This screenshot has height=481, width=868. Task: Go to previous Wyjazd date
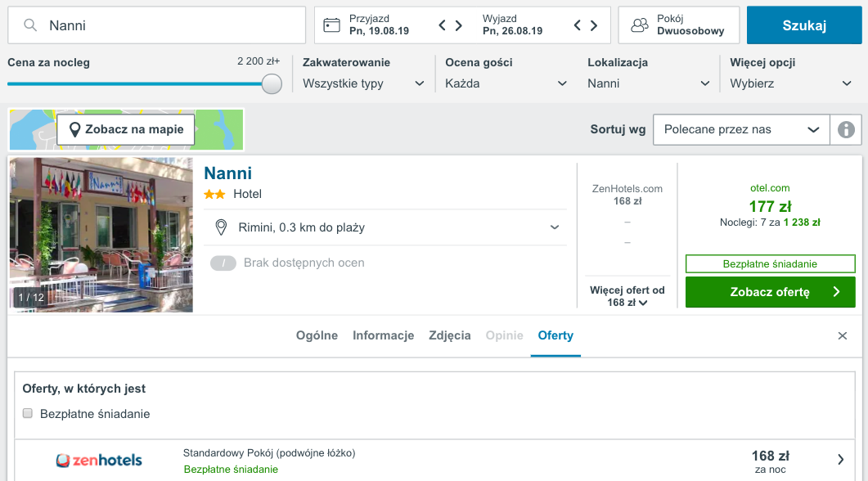click(577, 25)
